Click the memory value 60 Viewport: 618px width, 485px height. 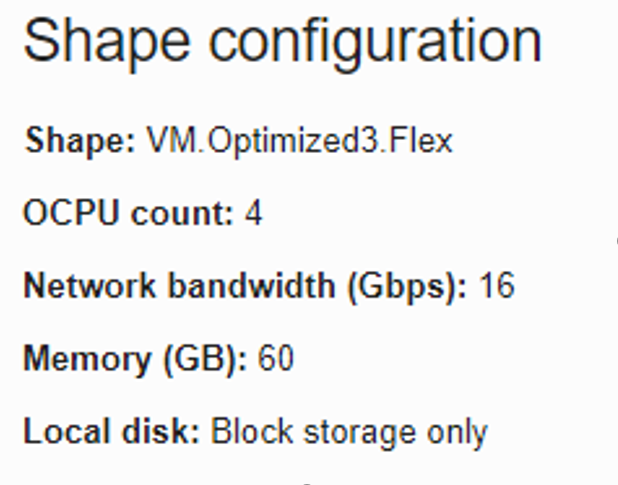click(276, 358)
